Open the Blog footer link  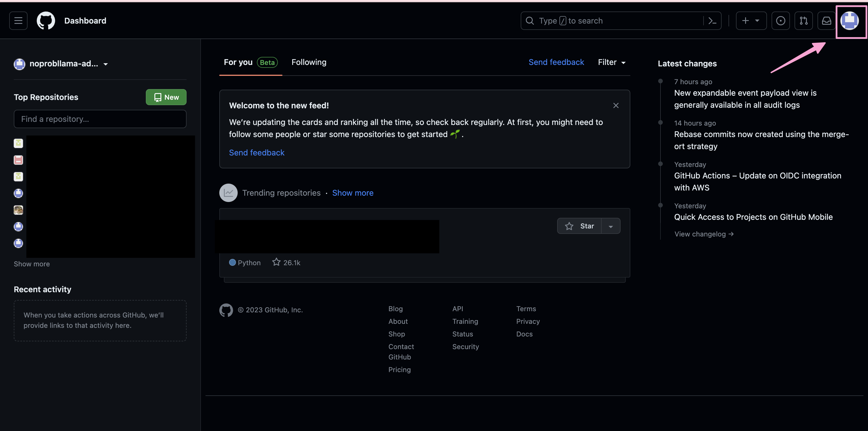coord(395,309)
